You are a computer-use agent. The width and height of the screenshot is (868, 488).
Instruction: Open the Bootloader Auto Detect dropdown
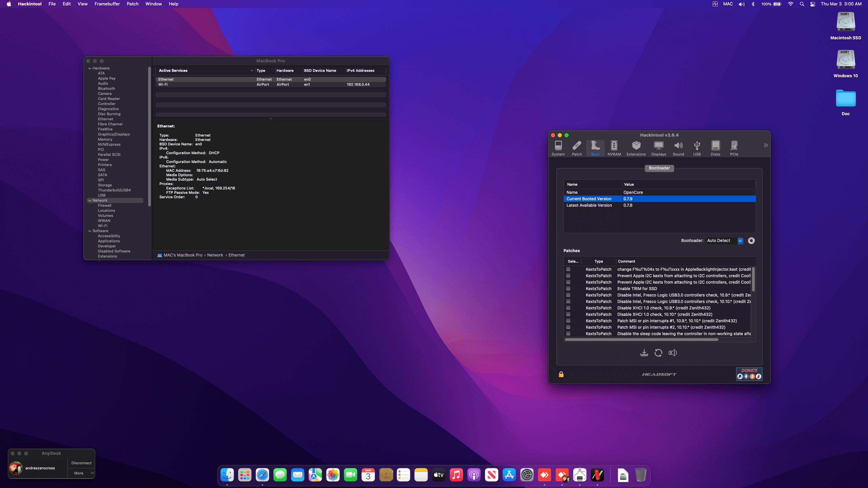pos(725,241)
